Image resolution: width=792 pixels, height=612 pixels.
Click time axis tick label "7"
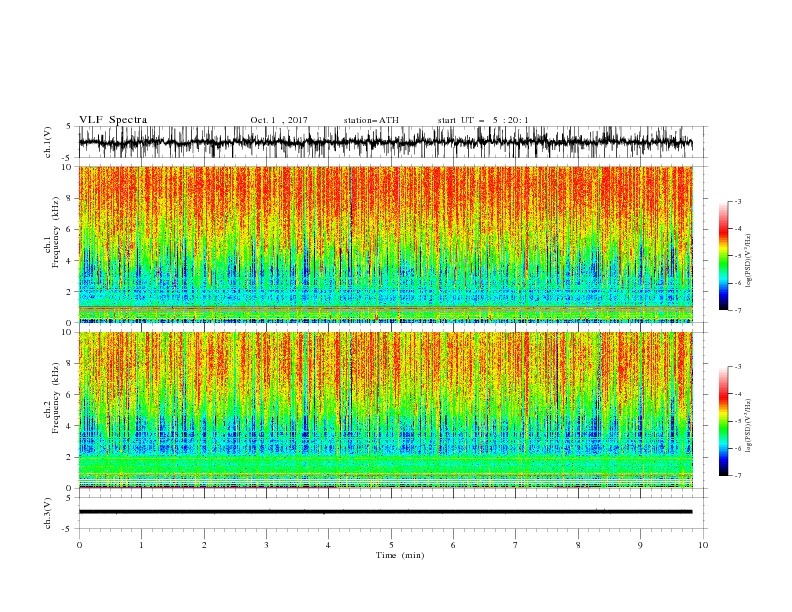[516, 545]
